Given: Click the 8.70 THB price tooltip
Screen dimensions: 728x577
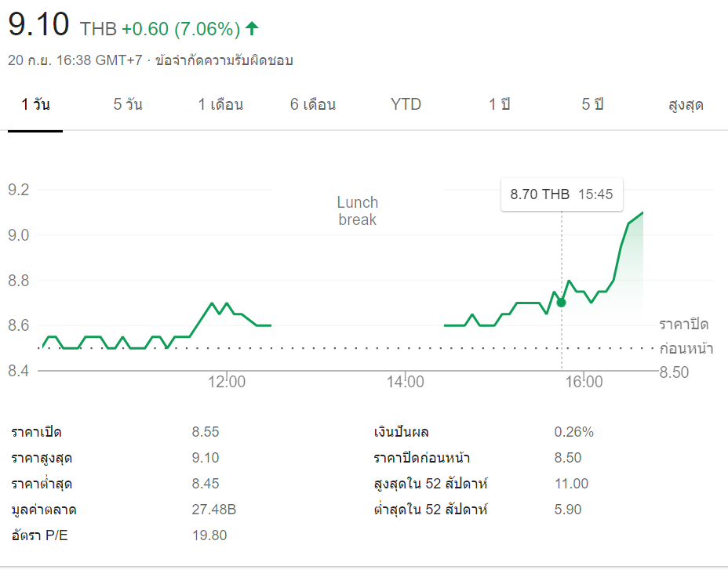Looking at the screenshot, I should click(x=561, y=194).
